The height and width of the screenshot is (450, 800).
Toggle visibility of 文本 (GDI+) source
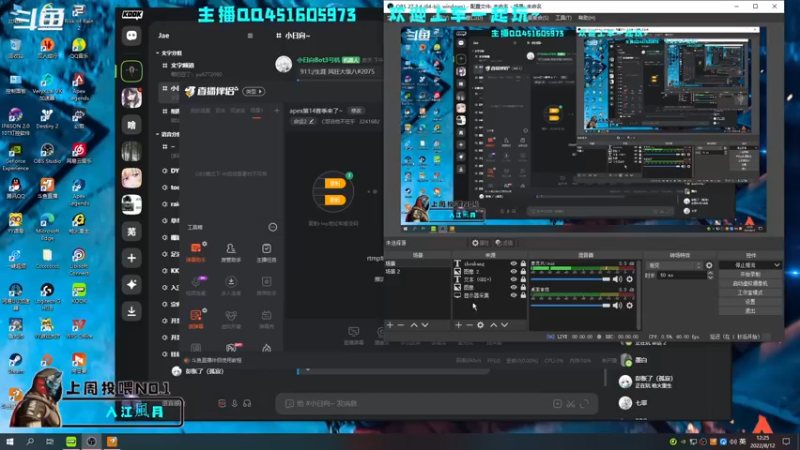coord(514,279)
